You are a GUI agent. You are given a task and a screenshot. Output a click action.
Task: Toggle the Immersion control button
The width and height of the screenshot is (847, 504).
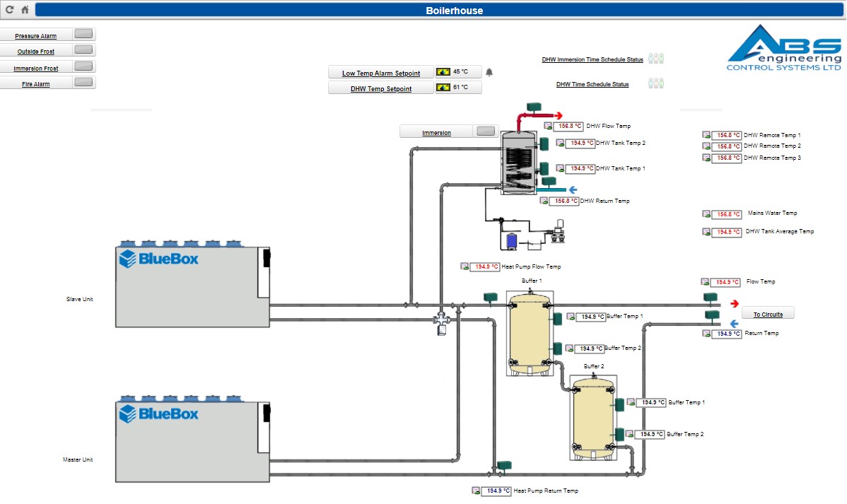pyautogui.click(x=485, y=131)
